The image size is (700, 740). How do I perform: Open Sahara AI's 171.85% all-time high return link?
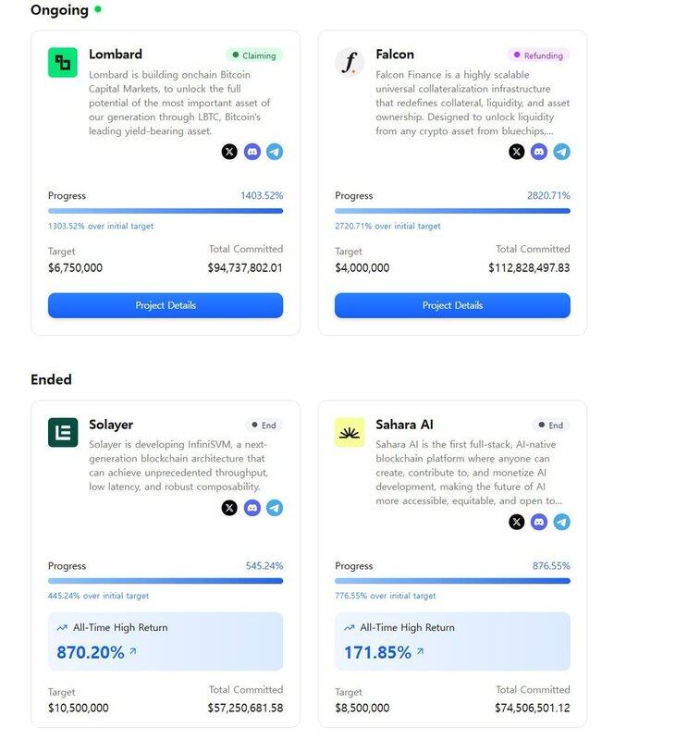[384, 652]
